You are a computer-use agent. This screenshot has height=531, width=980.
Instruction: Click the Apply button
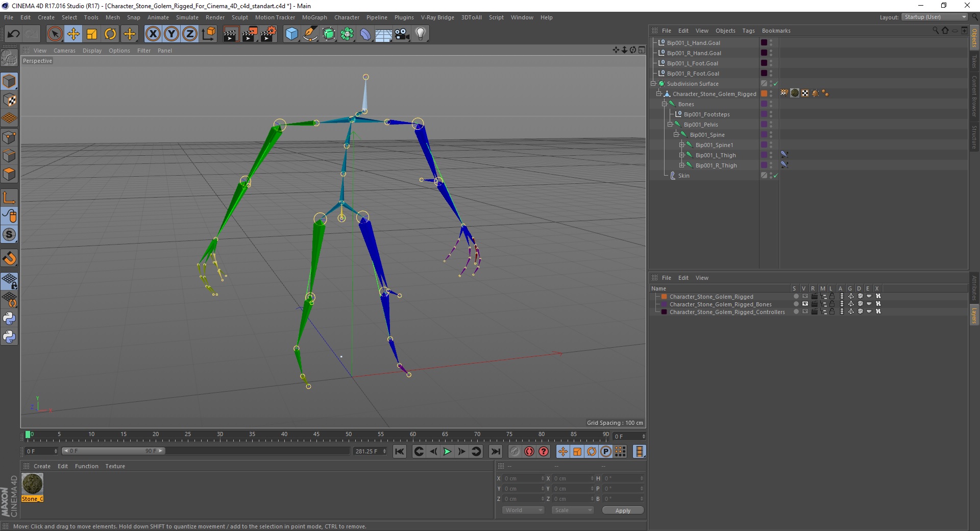point(623,511)
